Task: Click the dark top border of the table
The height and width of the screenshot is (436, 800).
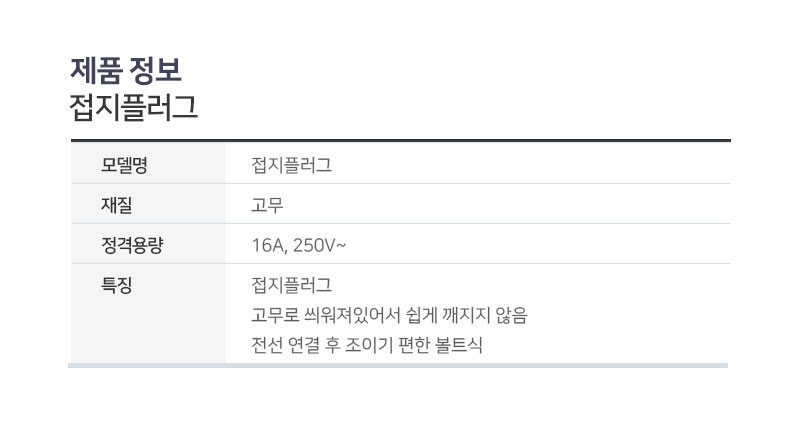Action: 401,140
